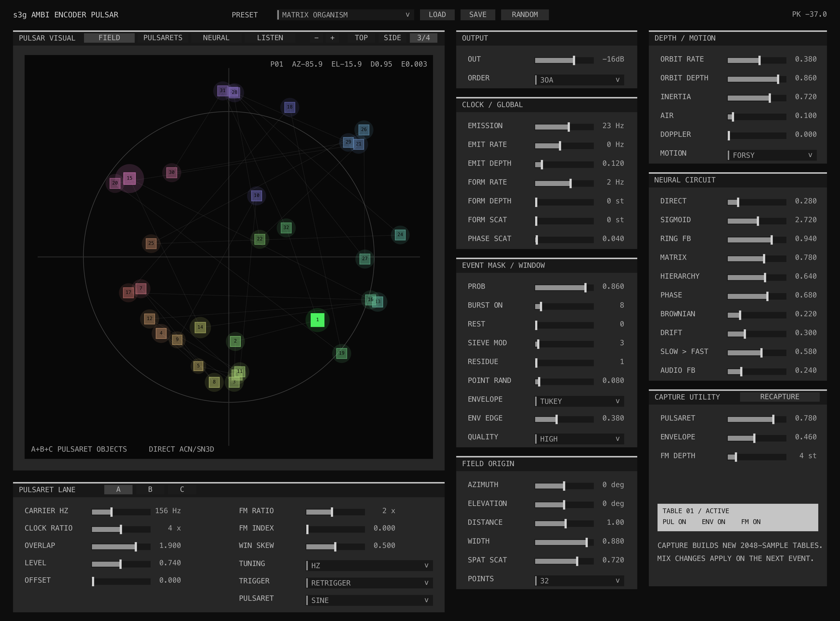840x621 pixels.
Task: Adjust the SIGMOID slider
Action: pos(757,221)
